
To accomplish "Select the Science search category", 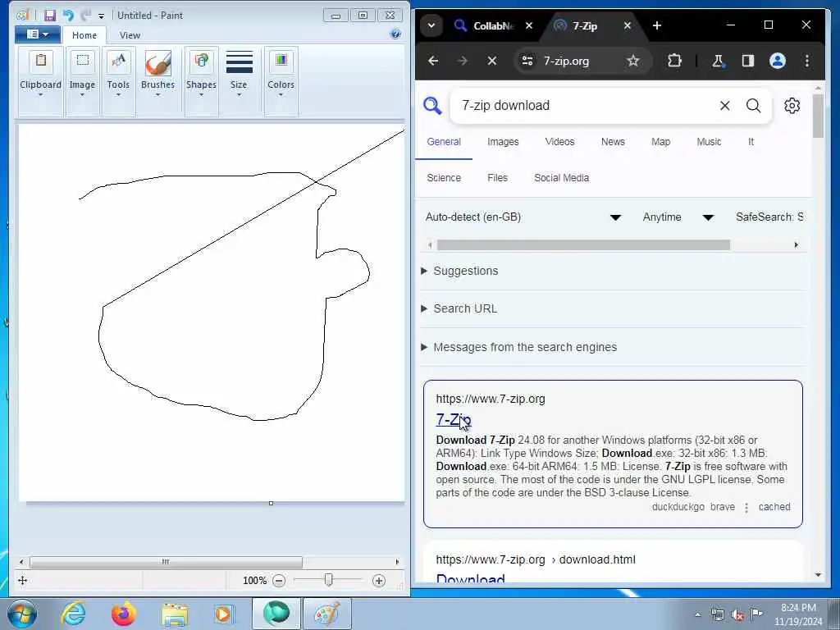I will pyautogui.click(x=444, y=178).
